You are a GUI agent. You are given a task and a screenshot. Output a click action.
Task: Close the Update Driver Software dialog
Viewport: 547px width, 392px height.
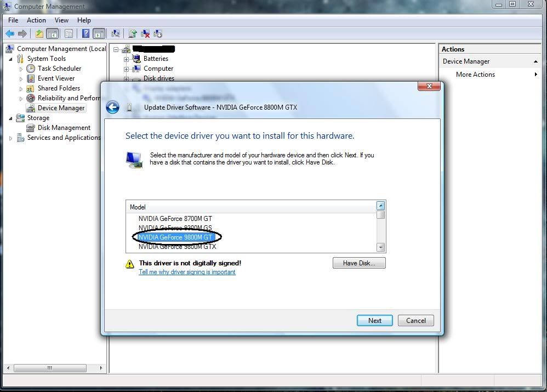click(x=429, y=86)
